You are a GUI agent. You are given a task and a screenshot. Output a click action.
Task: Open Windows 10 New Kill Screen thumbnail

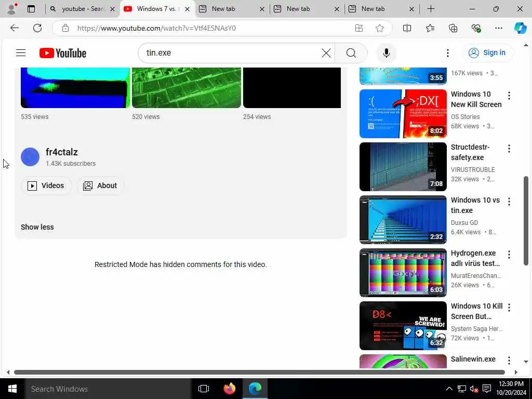(403, 114)
